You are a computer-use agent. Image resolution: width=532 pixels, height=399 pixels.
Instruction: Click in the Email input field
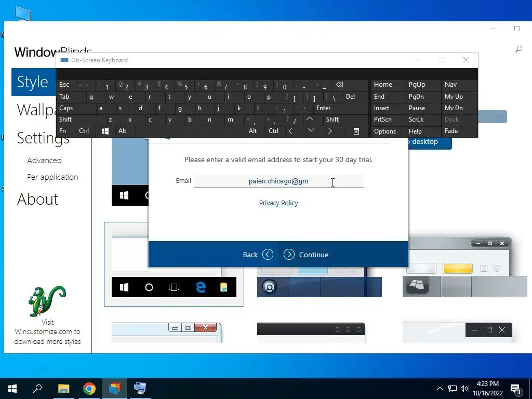click(x=278, y=181)
